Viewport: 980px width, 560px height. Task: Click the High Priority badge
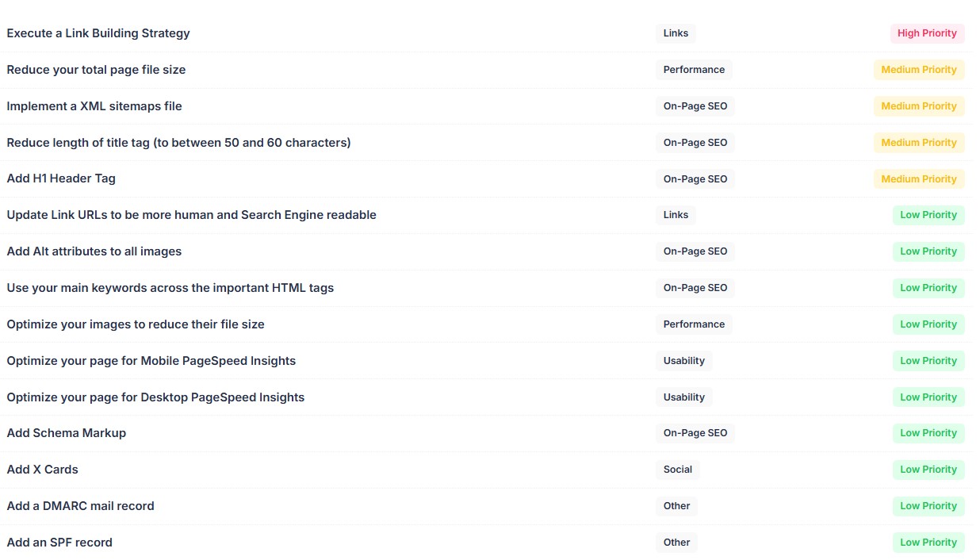(927, 33)
